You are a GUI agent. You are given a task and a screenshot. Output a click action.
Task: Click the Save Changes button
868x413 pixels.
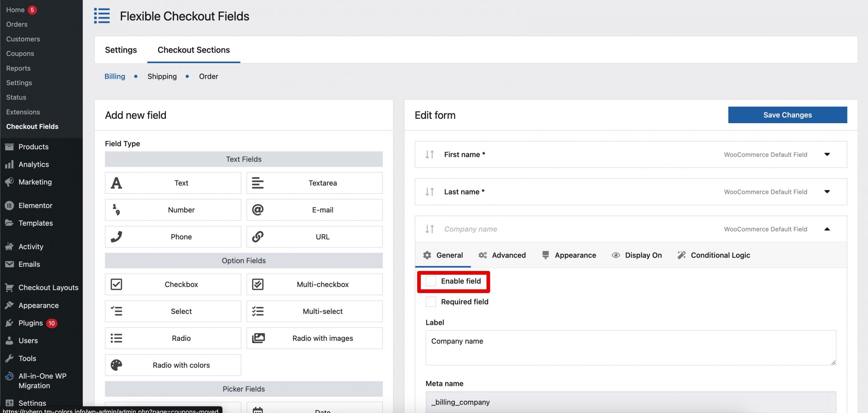click(787, 115)
